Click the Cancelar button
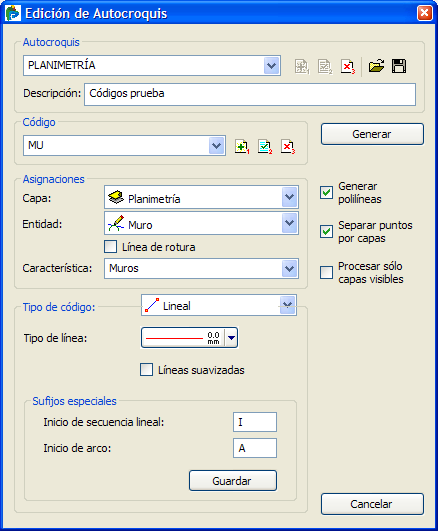Viewport: 438px width, 531px height. (372, 504)
